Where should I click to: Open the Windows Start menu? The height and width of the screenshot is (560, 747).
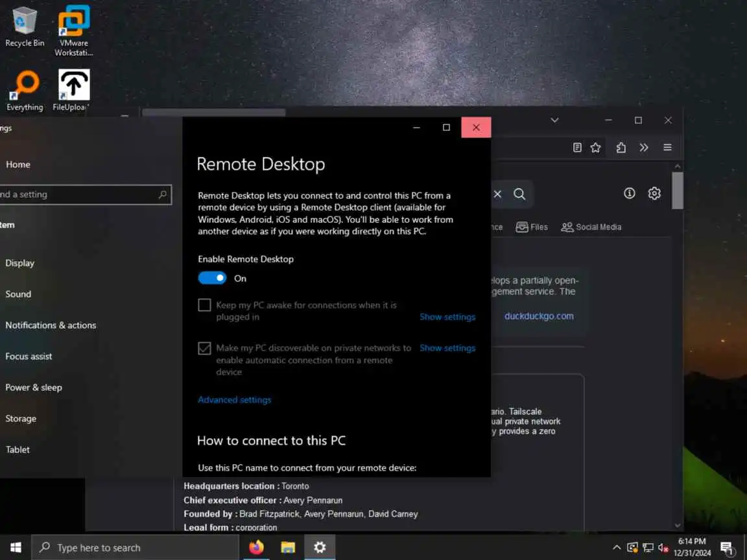[x=16, y=547]
